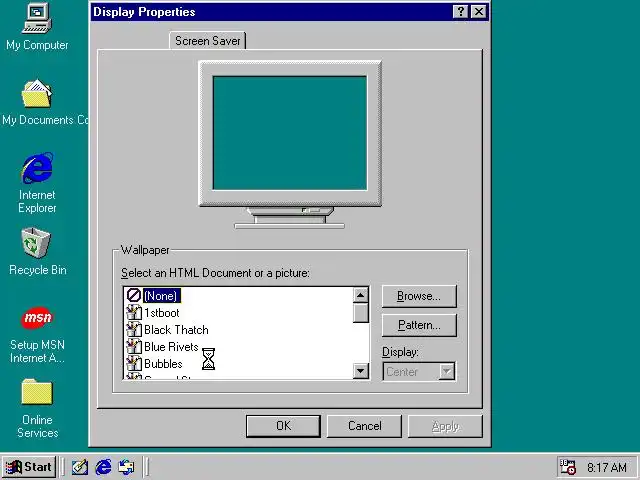The height and width of the screenshot is (480, 640).
Task: Click the 8:17 AM taskbar clock
Action: tap(607, 467)
